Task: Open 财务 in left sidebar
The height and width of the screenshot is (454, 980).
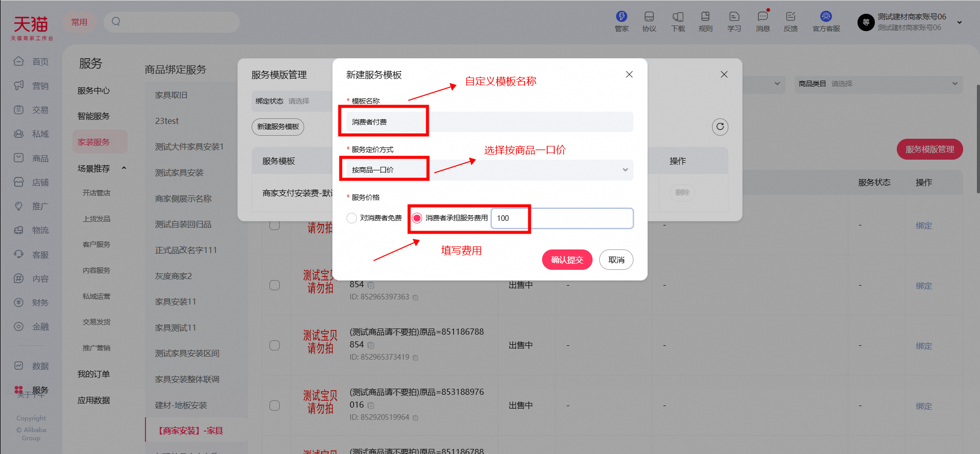Action: [x=31, y=302]
